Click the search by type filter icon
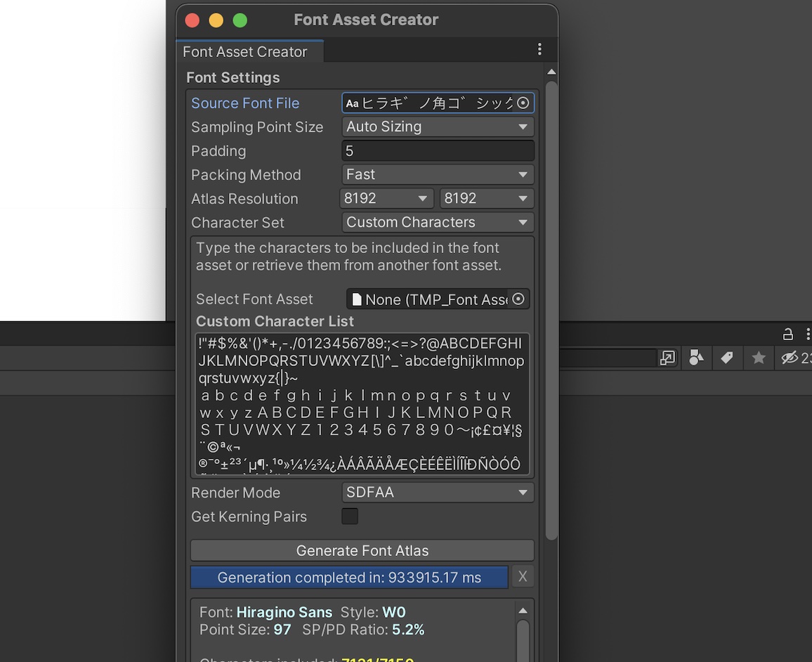 point(696,358)
